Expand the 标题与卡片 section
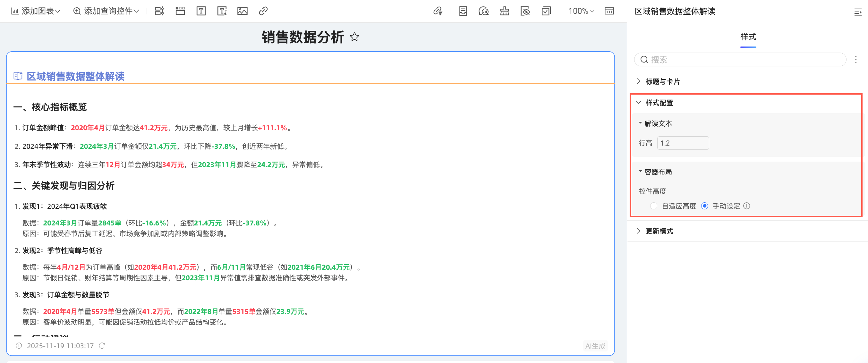 [662, 81]
